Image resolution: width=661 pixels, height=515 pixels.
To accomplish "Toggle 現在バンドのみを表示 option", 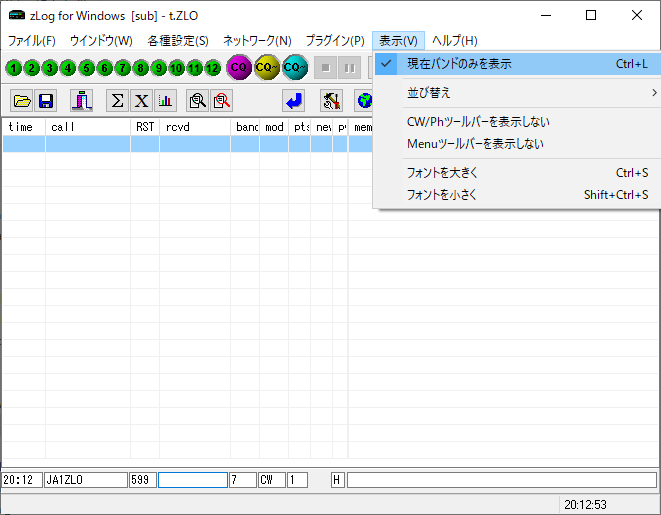I will (x=518, y=64).
